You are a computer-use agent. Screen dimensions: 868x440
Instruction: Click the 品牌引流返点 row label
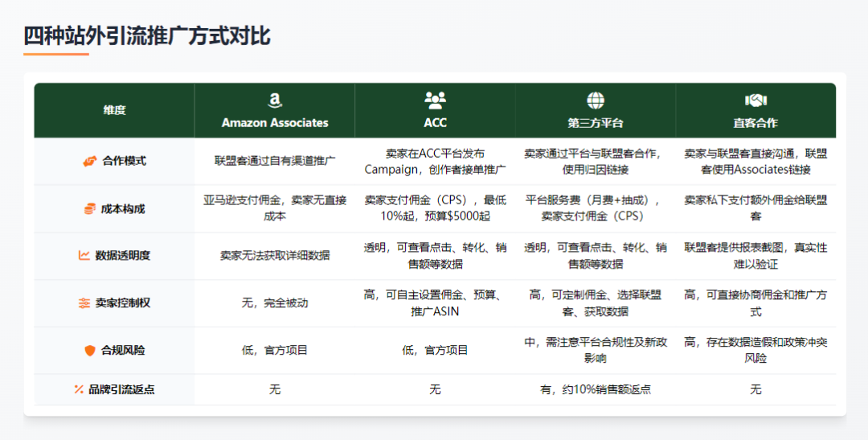tap(122, 389)
